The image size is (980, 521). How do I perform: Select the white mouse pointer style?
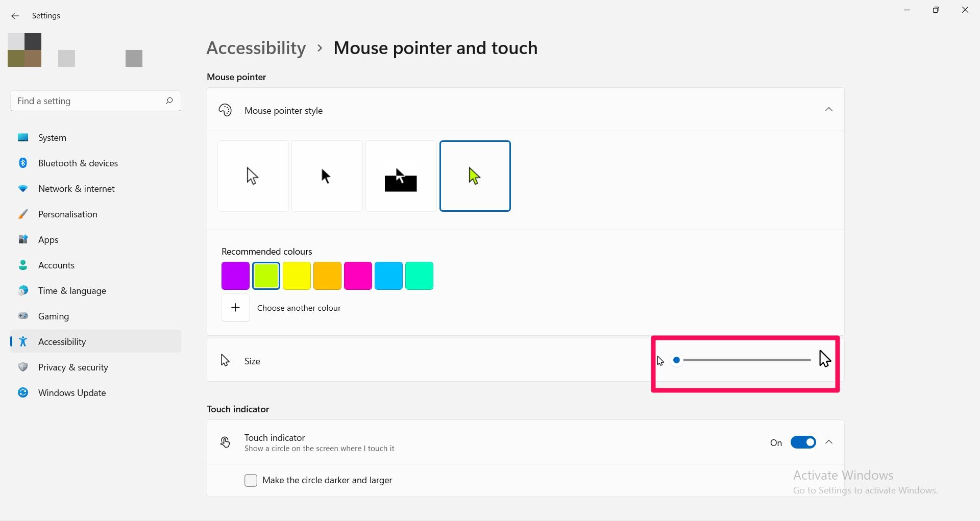pyautogui.click(x=253, y=176)
